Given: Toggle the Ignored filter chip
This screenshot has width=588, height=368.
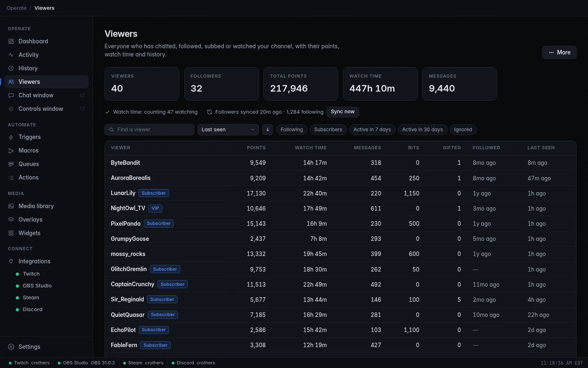Looking at the screenshot, I should (x=463, y=130).
